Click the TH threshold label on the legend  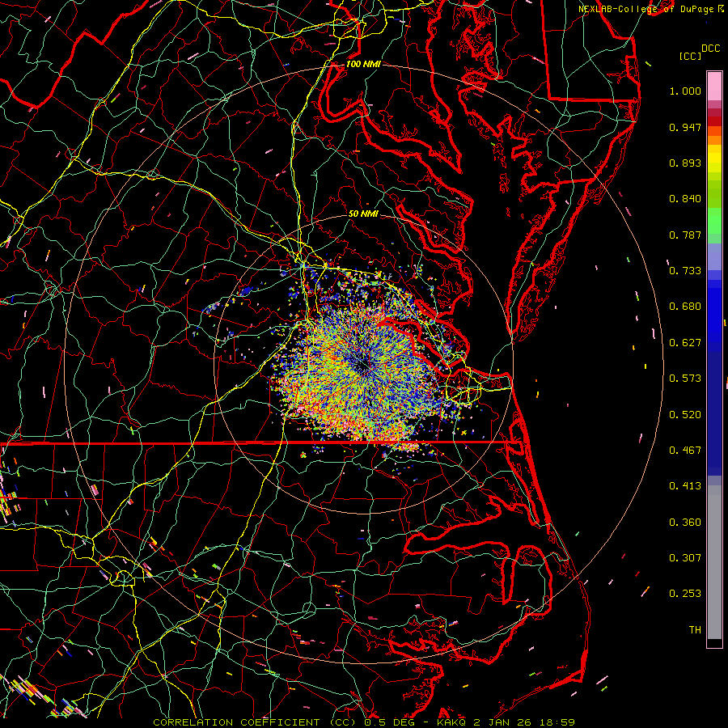coord(695,630)
